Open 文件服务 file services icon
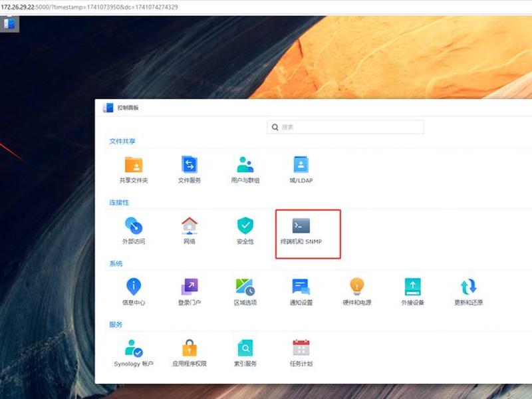Image resolution: width=532 pixels, height=399 pixels. tap(190, 164)
